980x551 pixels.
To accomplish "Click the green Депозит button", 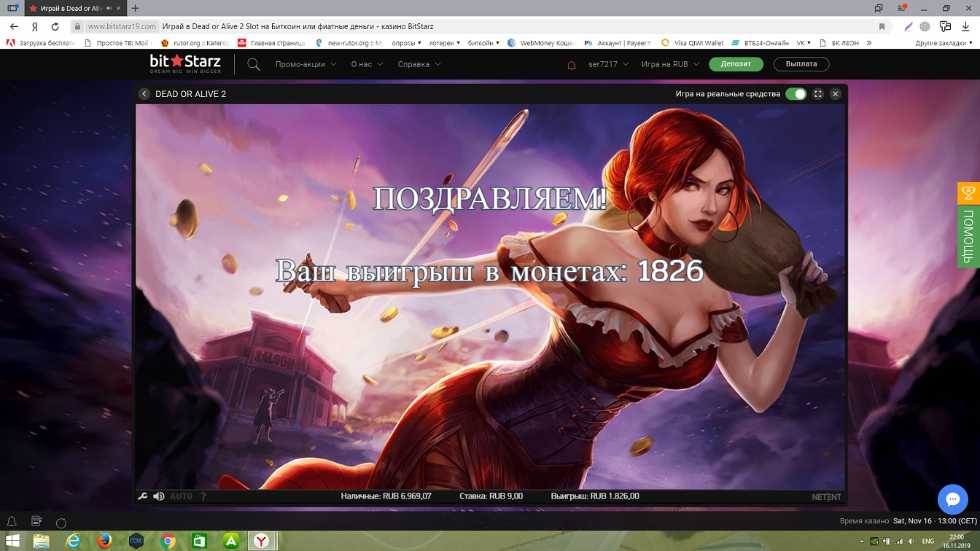I will [736, 64].
